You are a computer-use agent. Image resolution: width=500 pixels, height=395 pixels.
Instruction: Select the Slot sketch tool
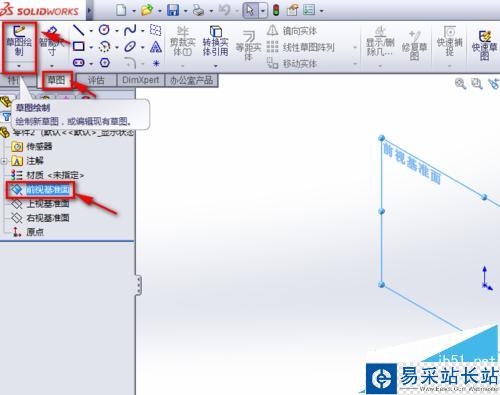click(x=79, y=63)
